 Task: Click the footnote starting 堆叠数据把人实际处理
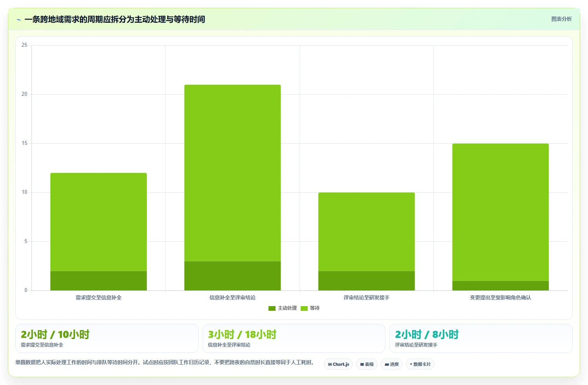pos(164,362)
